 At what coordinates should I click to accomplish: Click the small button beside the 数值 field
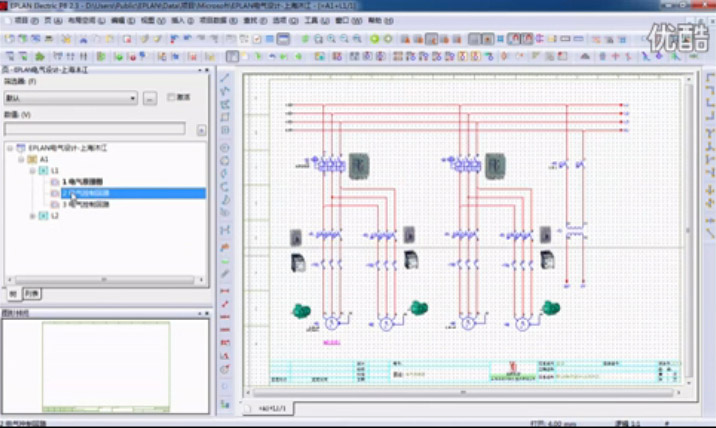pos(201,131)
